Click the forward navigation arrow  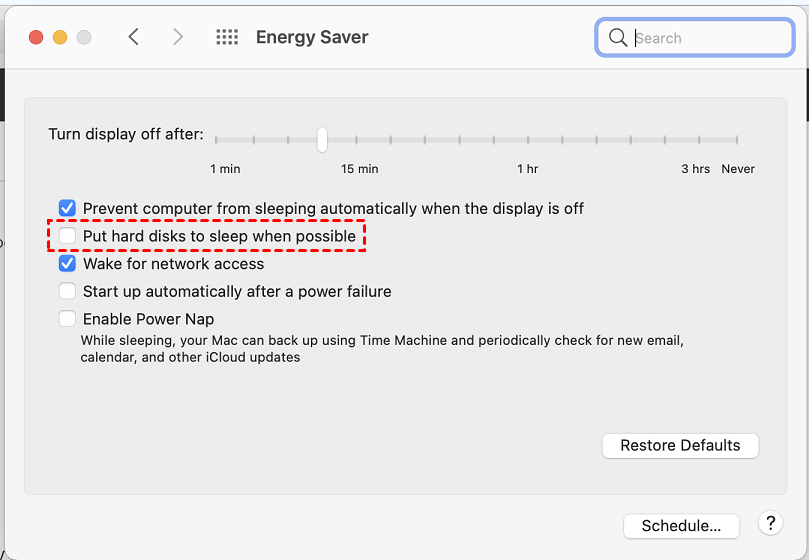point(178,37)
